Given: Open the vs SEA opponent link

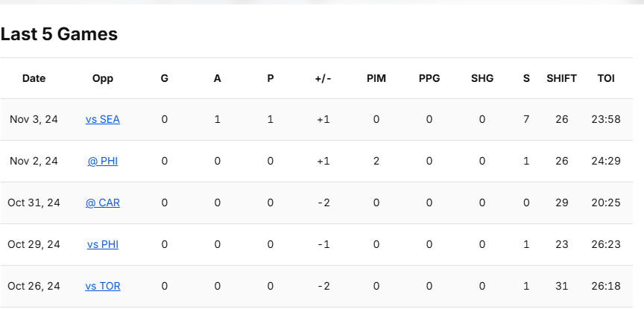Looking at the screenshot, I should [x=103, y=119].
